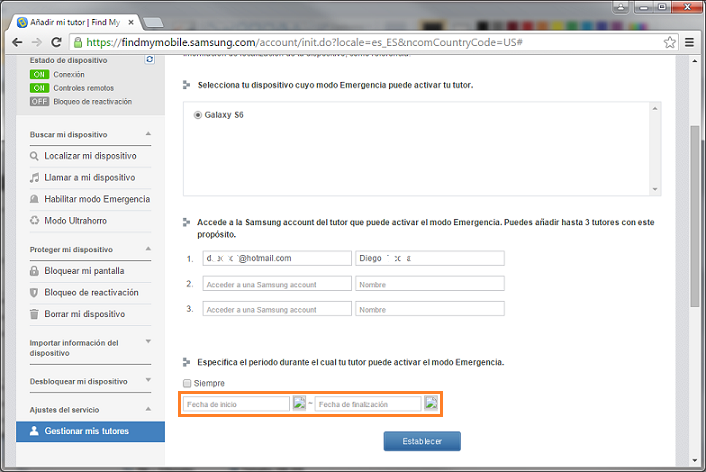
Task: Click the person icon beside Gestionar mis tutores
Action: 34,431
